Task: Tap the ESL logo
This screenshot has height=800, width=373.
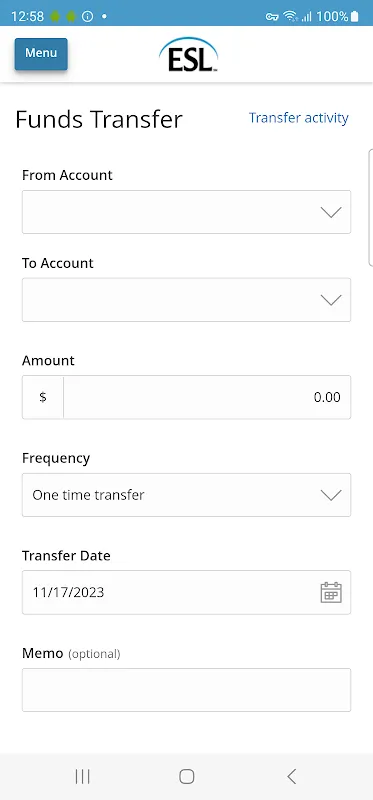Action: (x=188, y=55)
